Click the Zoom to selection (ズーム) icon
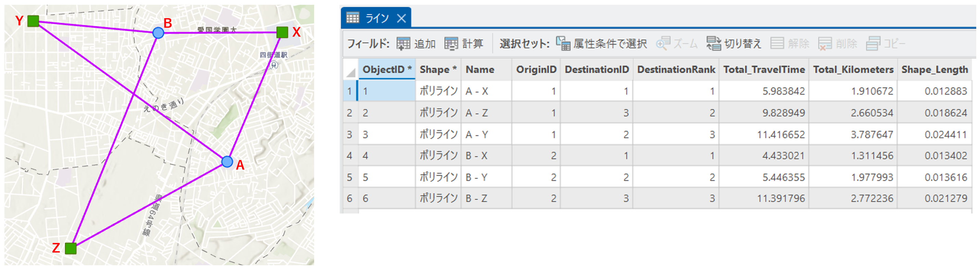980x269 pixels. (x=663, y=44)
